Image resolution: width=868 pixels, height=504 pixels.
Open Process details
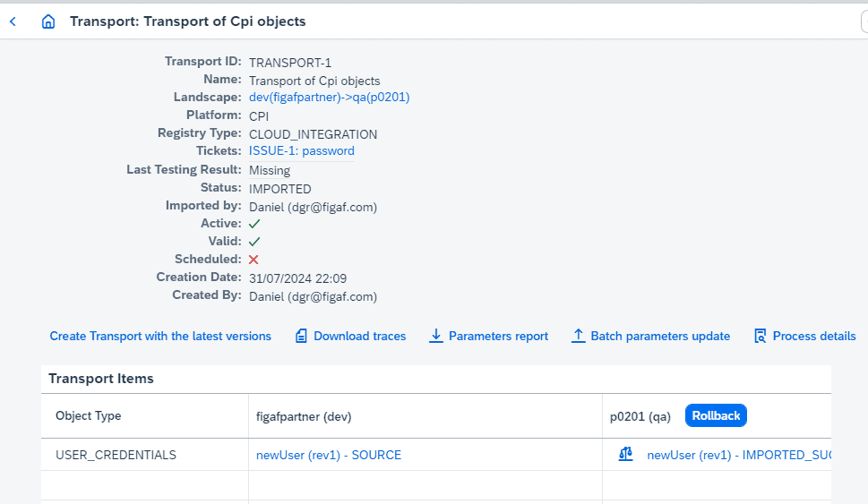pyautogui.click(x=814, y=336)
